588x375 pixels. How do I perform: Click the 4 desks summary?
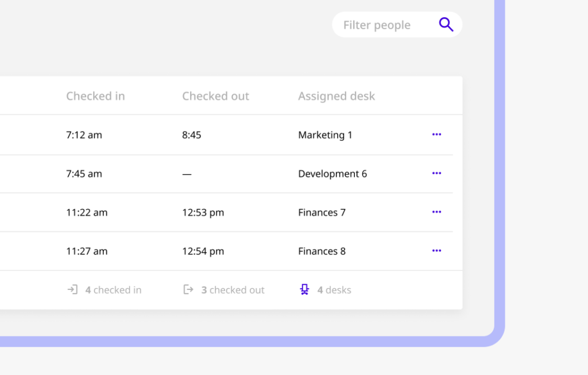tap(334, 290)
